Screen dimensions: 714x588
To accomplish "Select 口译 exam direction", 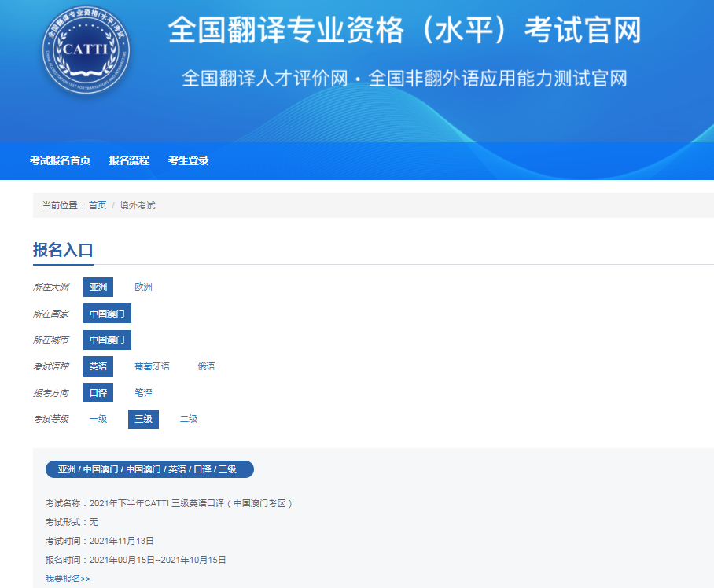I will pos(98,393).
